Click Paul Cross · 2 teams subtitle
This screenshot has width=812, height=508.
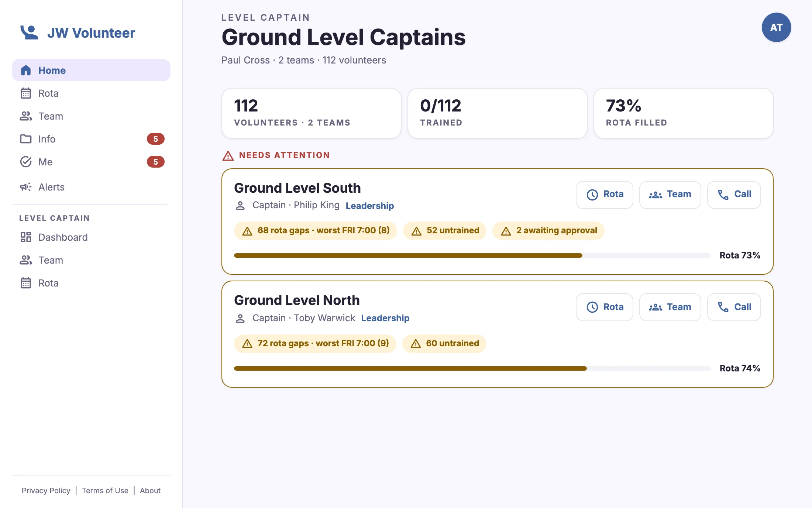[304, 60]
